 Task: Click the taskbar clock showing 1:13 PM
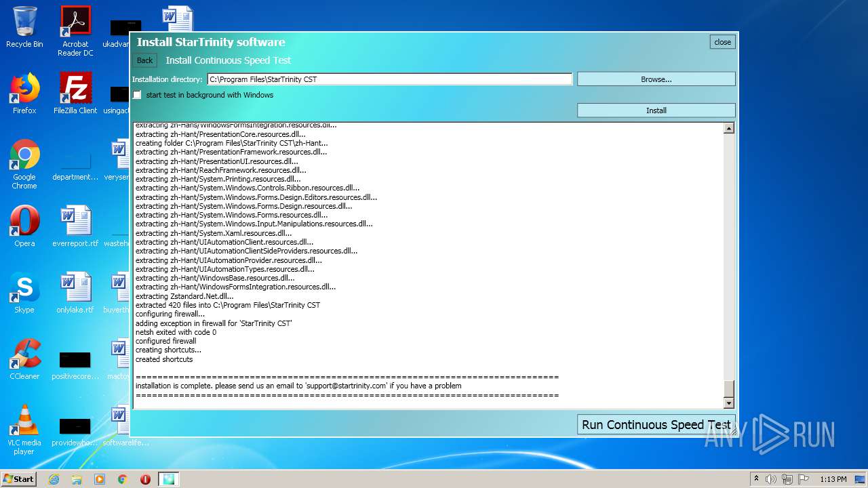click(x=833, y=479)
